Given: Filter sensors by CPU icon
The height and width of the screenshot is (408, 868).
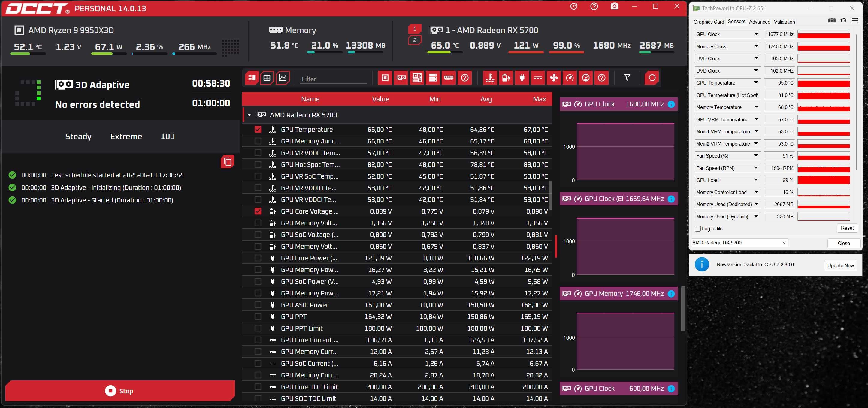Looking at the screenshot, I should coord(385,78).
